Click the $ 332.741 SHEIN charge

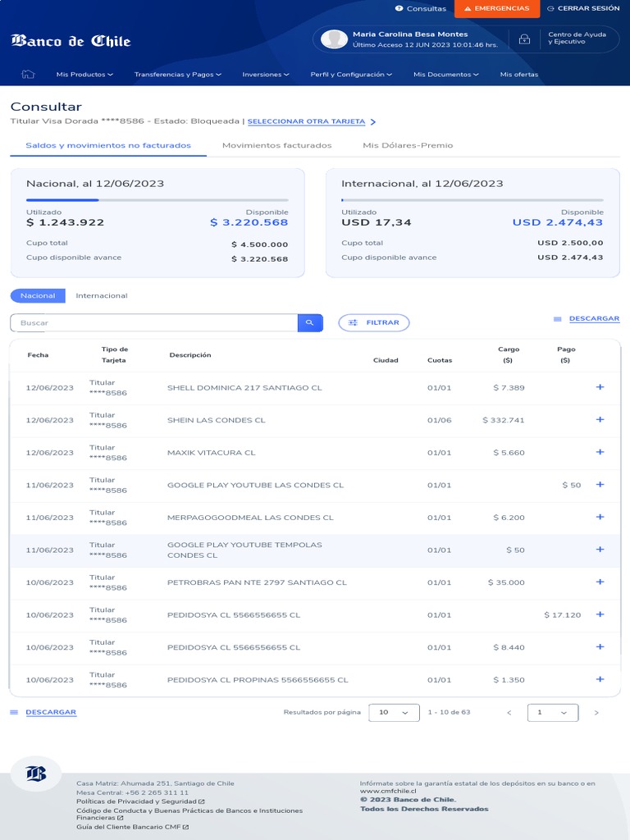coord(504,420)
